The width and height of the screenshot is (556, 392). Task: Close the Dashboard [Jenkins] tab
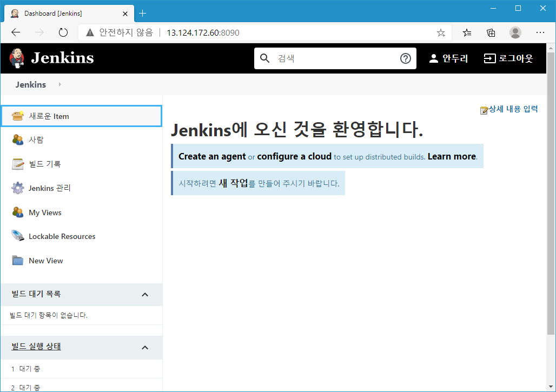125,14
